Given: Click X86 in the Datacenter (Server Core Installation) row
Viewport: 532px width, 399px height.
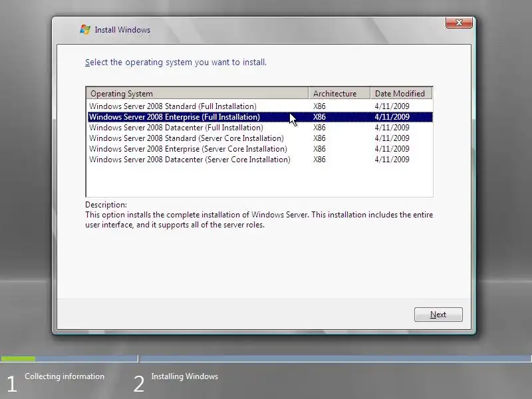Looking at the screenshot, I should point(319,160).
